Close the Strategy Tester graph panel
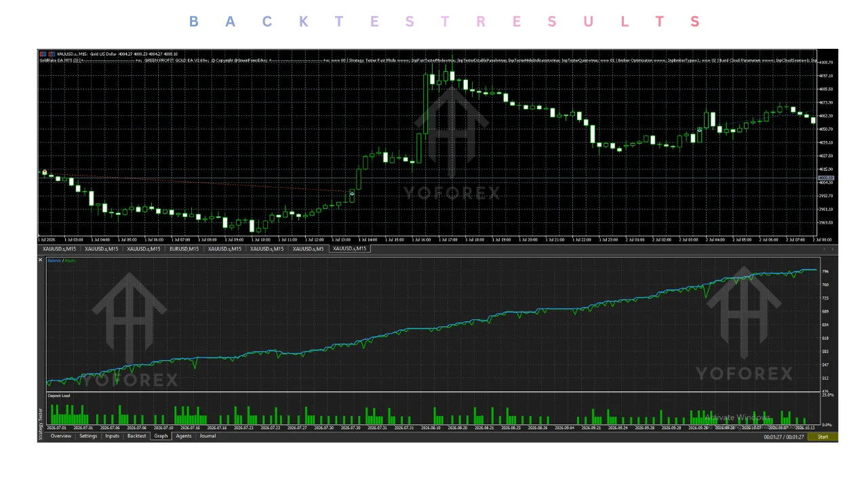 click(40, 260)
